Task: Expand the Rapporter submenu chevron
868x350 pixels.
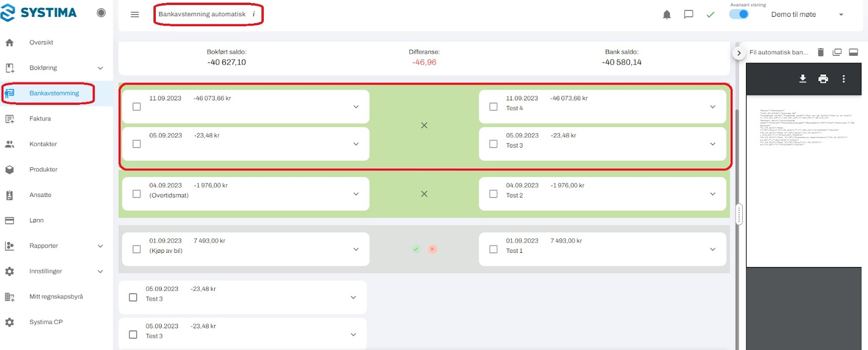Action: pos(100,246)
